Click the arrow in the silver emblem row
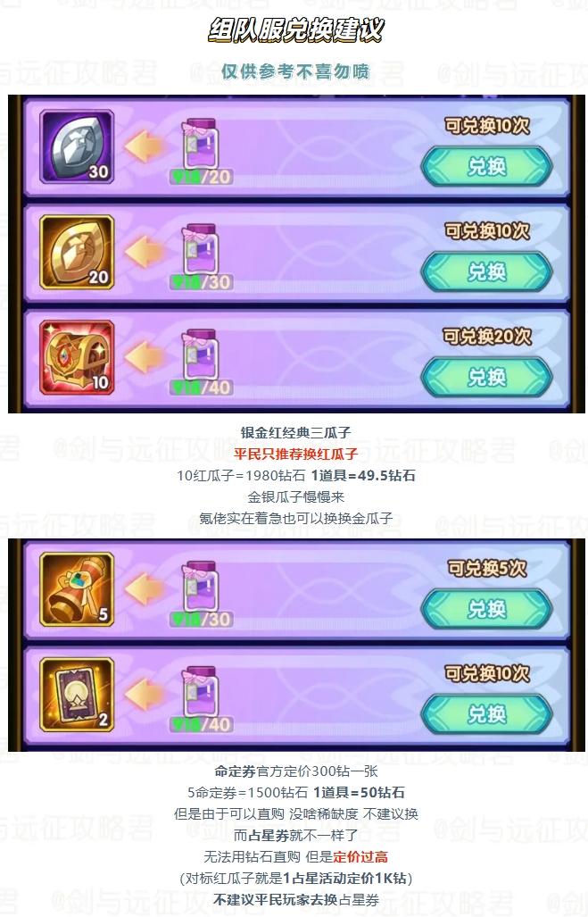Viewport: 588px width, 917px height. coord(144,146)
